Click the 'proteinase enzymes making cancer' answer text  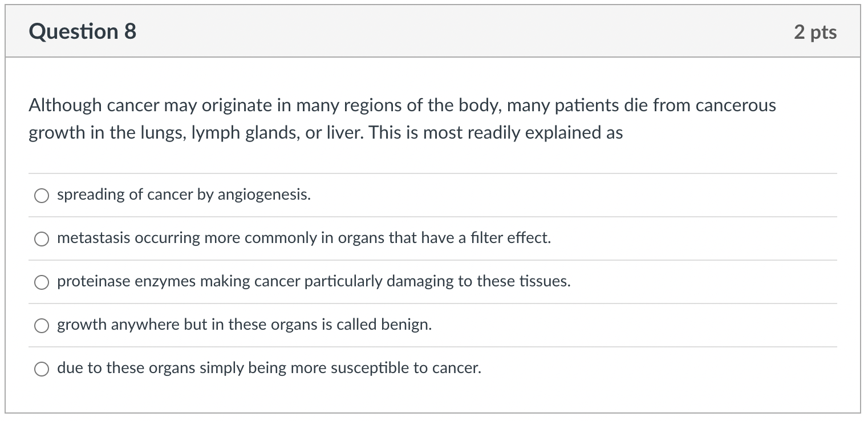(x=314, y=281)
